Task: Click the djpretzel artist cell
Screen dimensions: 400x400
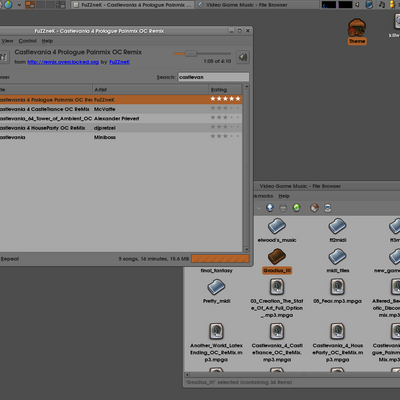Action: click(104, 128)
